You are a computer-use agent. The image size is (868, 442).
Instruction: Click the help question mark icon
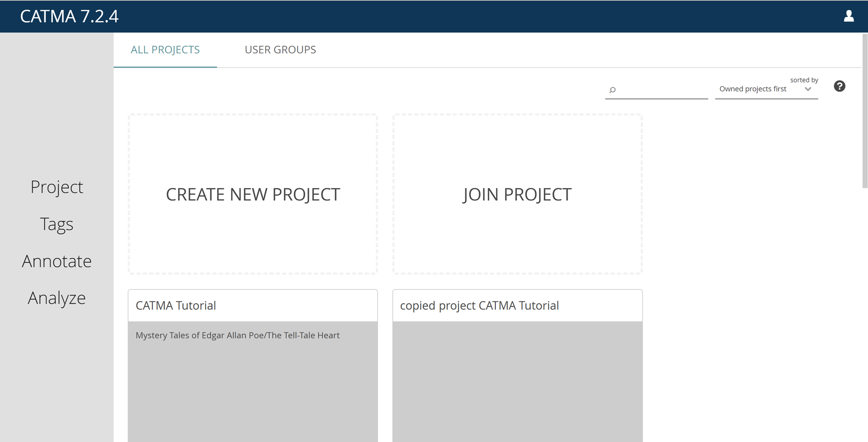coord(840,86)
